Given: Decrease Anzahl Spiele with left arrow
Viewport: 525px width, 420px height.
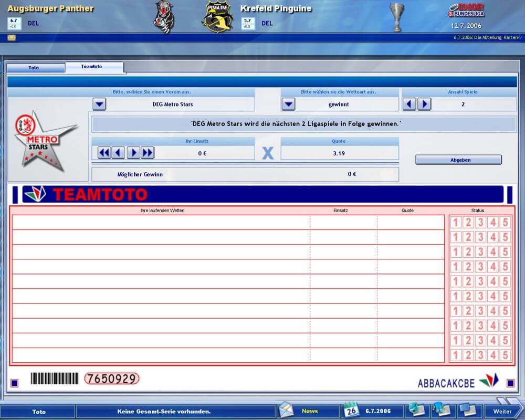Looking at the screenshot, I should pos(409,104).
